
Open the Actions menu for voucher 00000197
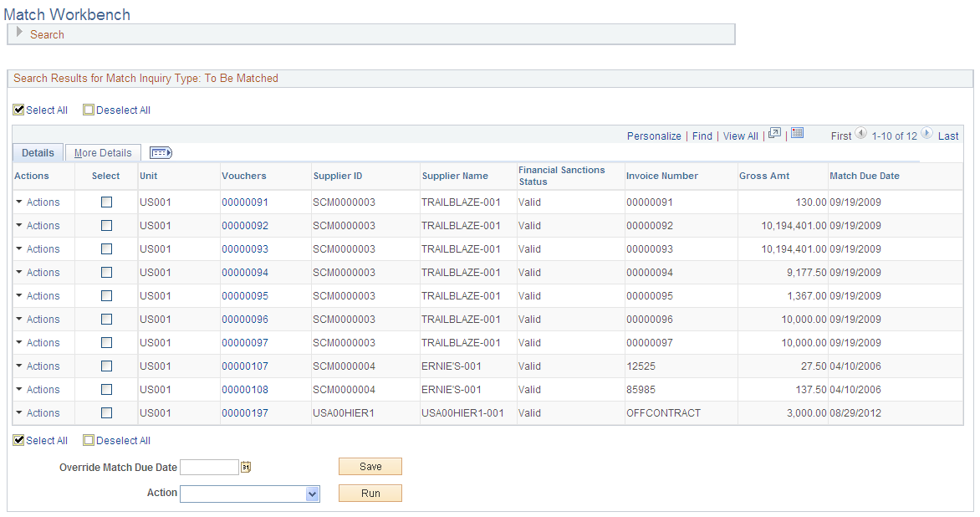(39, 412)
